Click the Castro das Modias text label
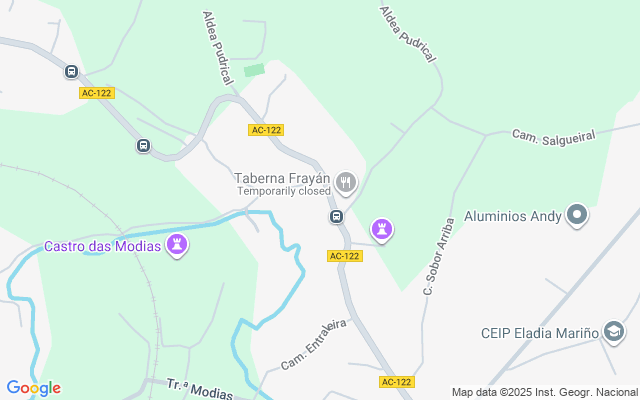The image size is (640, 400). (x=102, y=247)
